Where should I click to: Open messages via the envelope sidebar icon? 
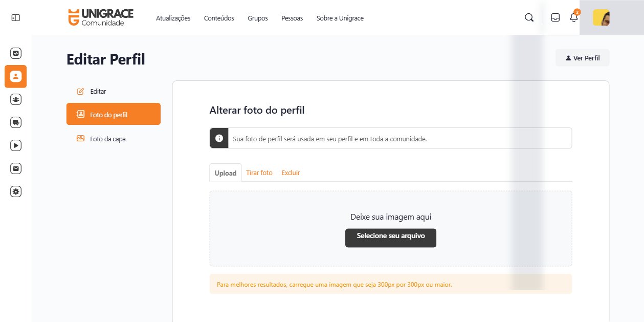(15, 168)
